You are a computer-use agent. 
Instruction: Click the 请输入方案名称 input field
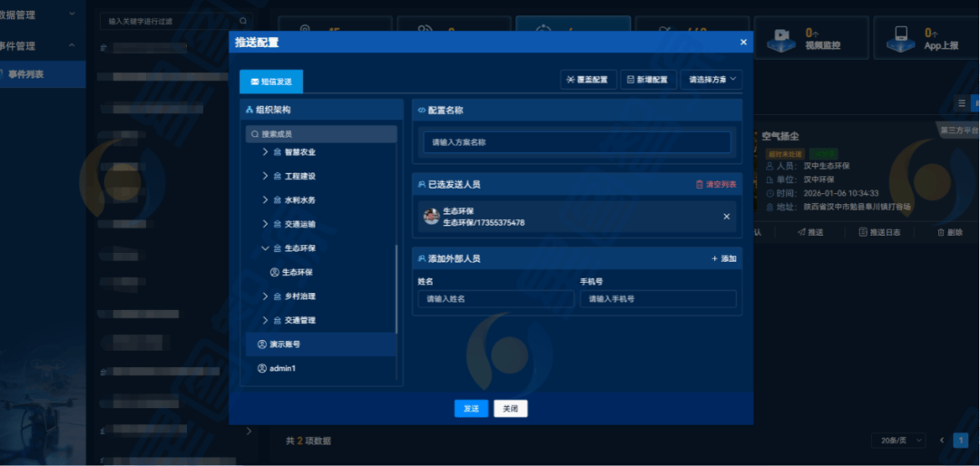point(577,142)
